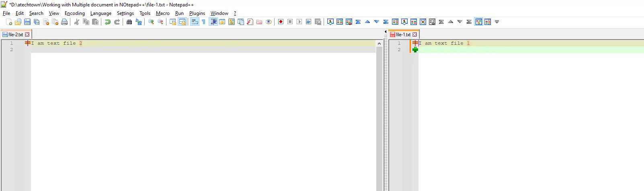Start macro recording with red dot

click(x=281, y=22)
